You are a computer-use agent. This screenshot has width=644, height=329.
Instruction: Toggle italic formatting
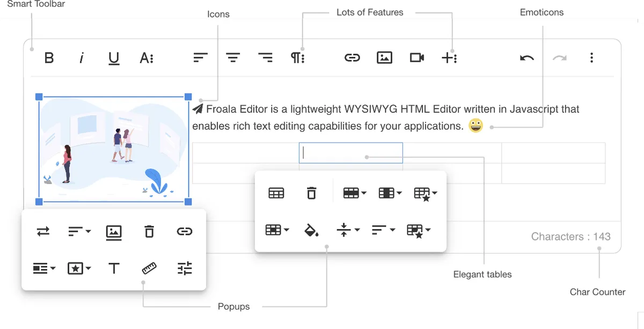(82, 57)
